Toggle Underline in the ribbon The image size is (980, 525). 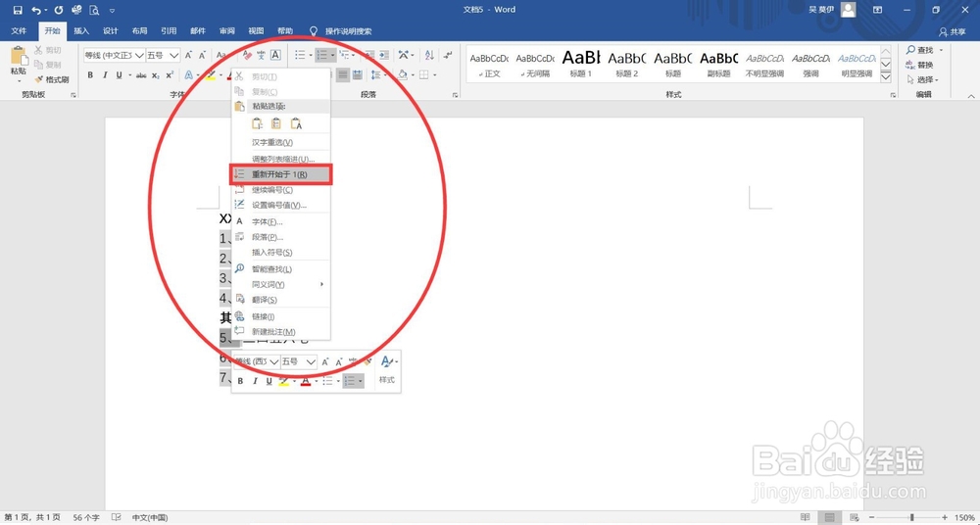click(119, 75)
